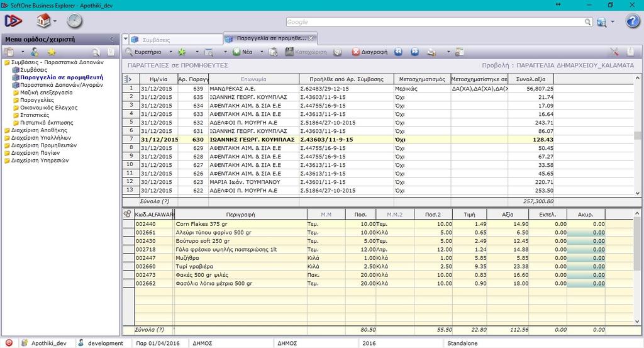Open dropdown arrow next to Home icon
This screenshot has width=644, height=348.
[55, 21]
